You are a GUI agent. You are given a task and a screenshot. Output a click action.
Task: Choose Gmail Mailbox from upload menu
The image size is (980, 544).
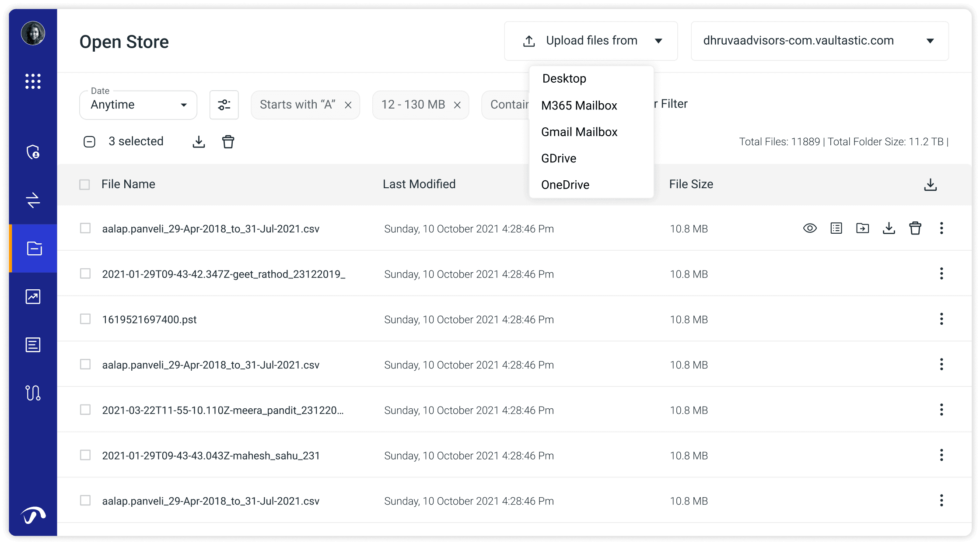pos(579,132)
